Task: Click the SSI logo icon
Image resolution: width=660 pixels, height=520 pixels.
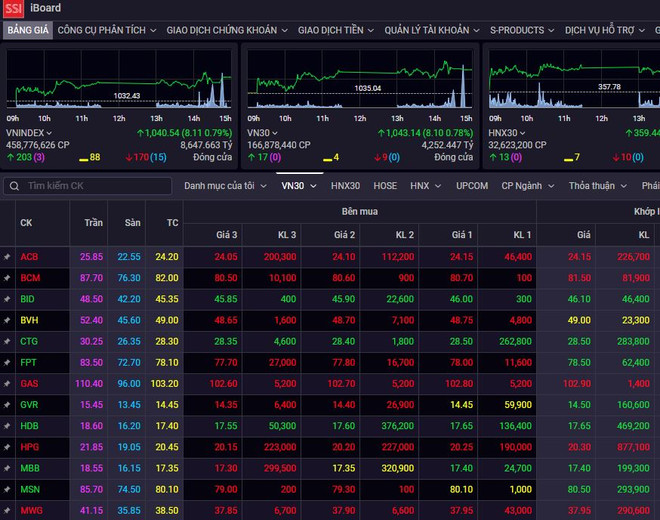Action: click(14, 9)
